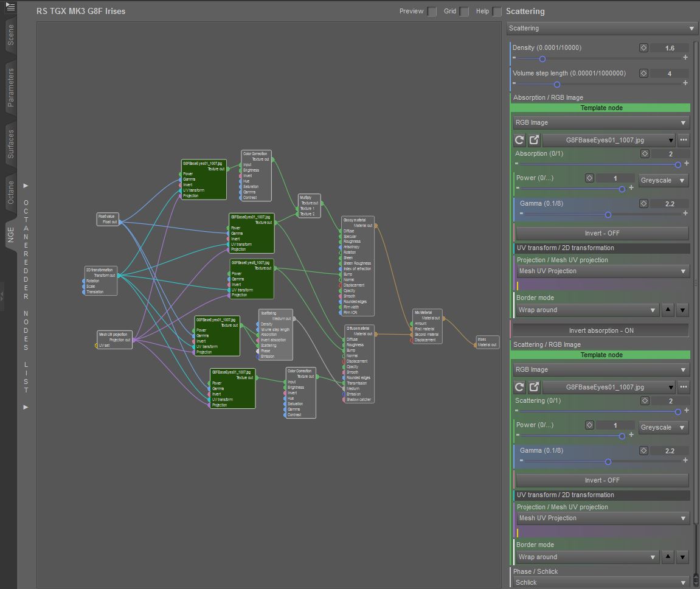Click the Invert absorption - ON button
Screen dimensions: 700x589
[x=601, y=330]
